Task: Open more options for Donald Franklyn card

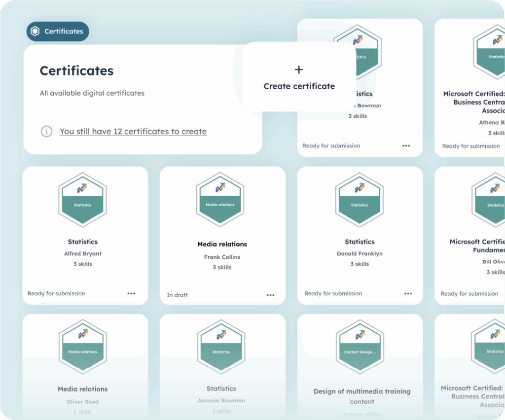Action: click(x=408, y=293)
